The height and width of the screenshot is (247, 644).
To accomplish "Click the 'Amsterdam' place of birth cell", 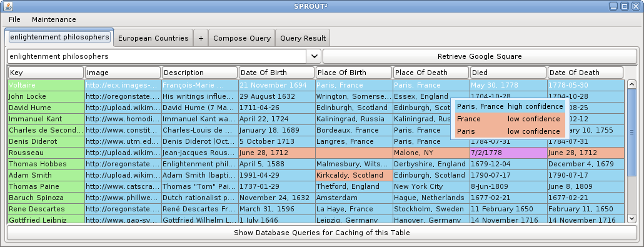I will (354, 198).
